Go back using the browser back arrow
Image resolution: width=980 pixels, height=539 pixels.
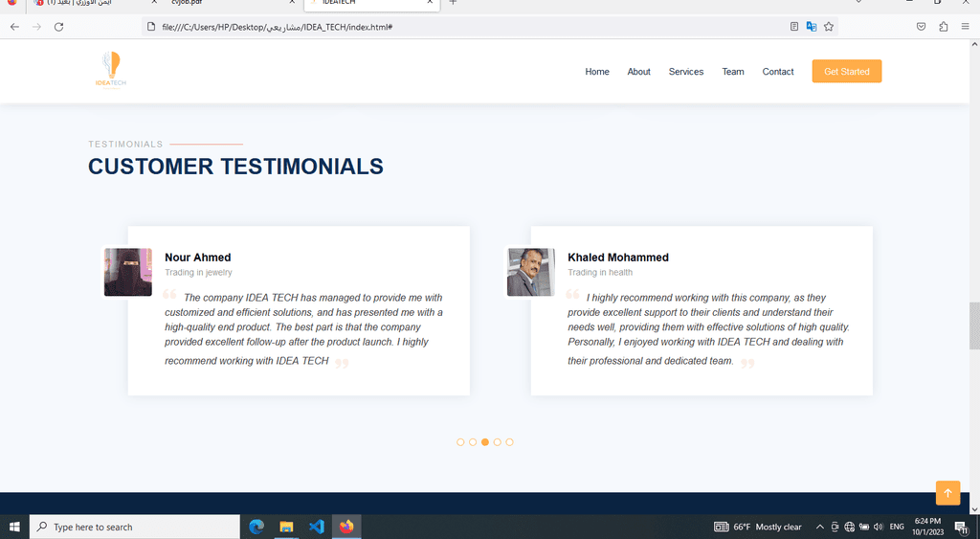(14, 27)
